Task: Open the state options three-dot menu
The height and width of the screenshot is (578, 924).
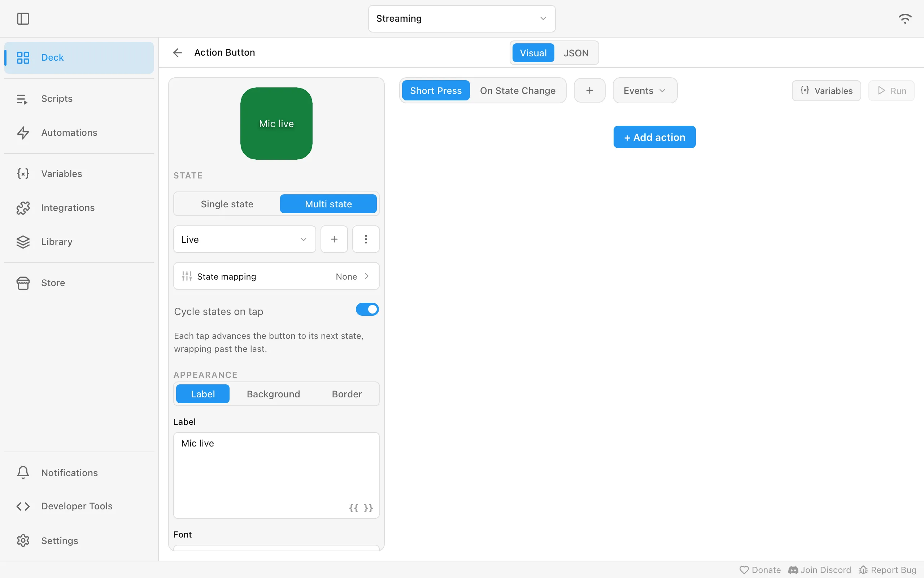Action: (366, 239)
